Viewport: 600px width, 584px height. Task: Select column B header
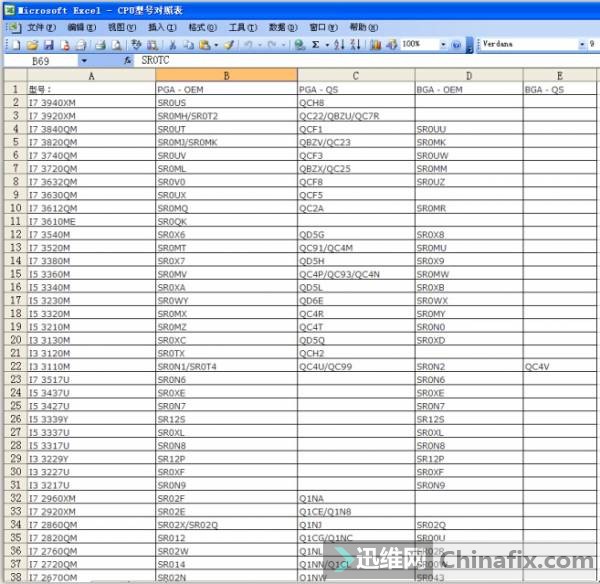coord(227,76)
